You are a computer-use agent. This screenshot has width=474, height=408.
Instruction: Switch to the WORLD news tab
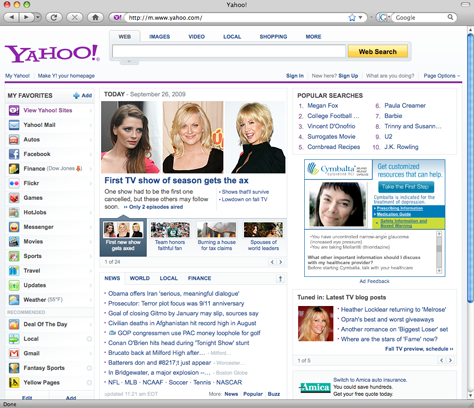[x=140, y=278]
